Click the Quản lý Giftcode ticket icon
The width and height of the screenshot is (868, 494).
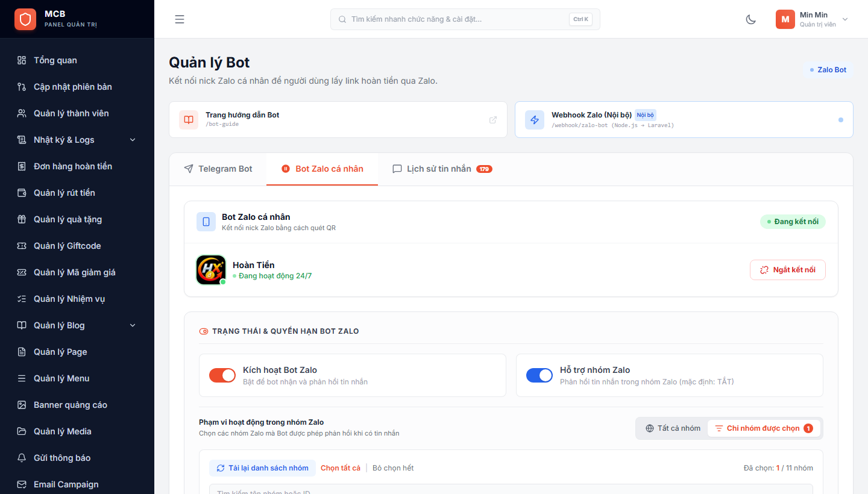(22, 246)
